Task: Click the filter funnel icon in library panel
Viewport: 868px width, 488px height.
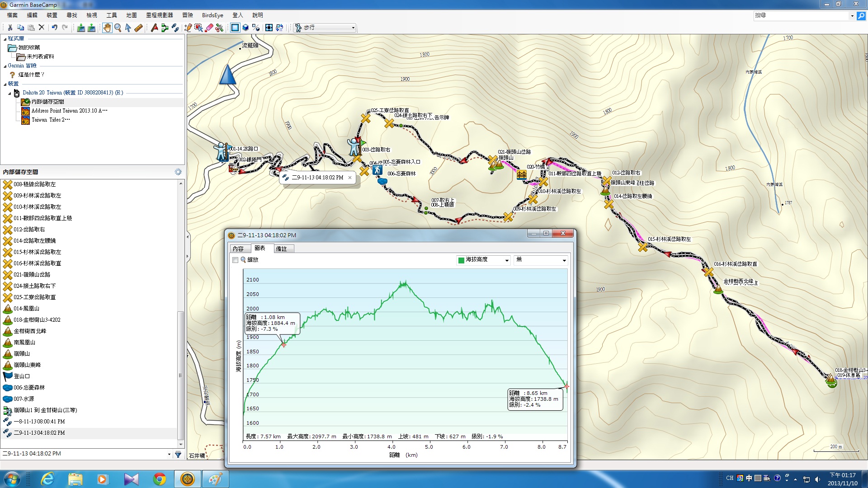Action: (x=178, y=454)
